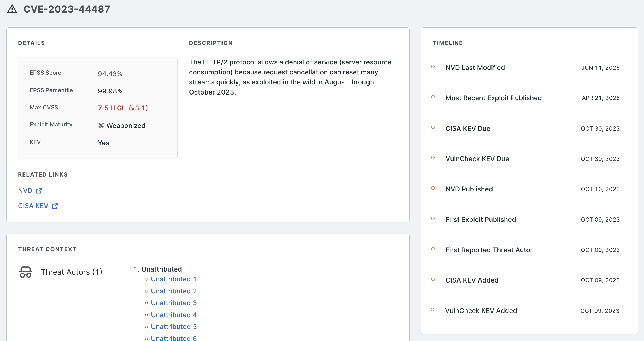Click the Threat Actors spy icon
The width and height of the screenshot is (644, 341).
26,272
